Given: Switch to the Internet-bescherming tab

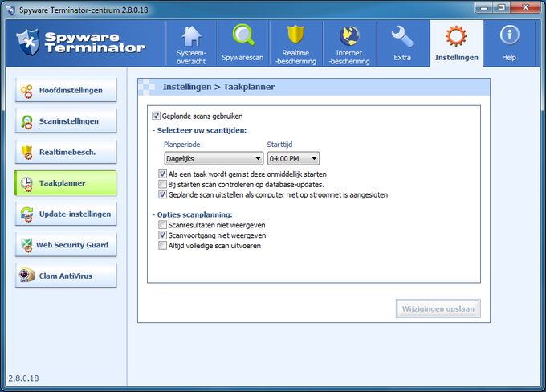Looking at the screenshot, I should click(349, 43).
